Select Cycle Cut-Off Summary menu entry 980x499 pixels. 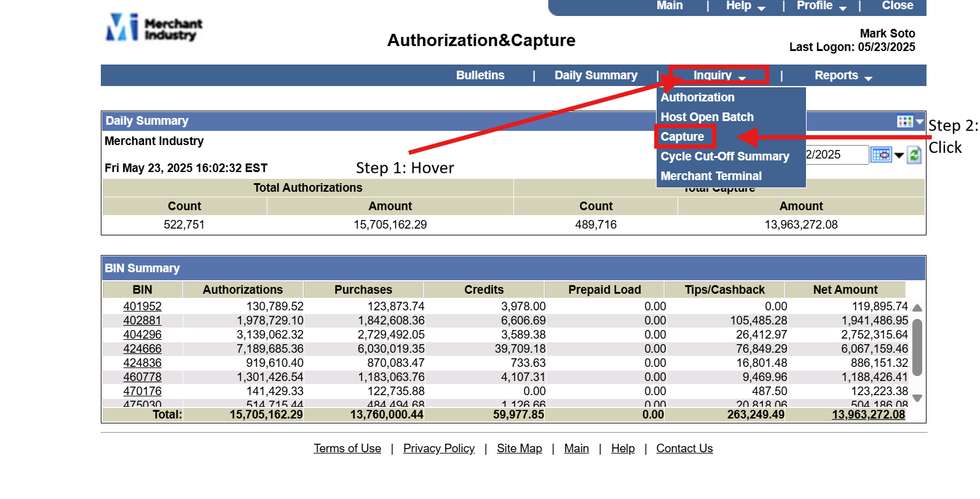[725, 156]
